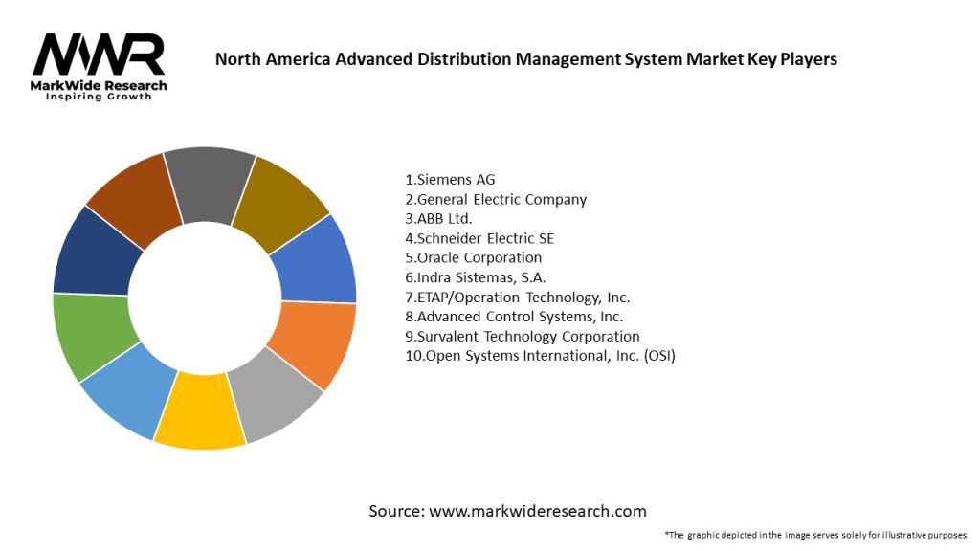Select Open Systems International, Inc. (OSI)

tap(540, 356)
